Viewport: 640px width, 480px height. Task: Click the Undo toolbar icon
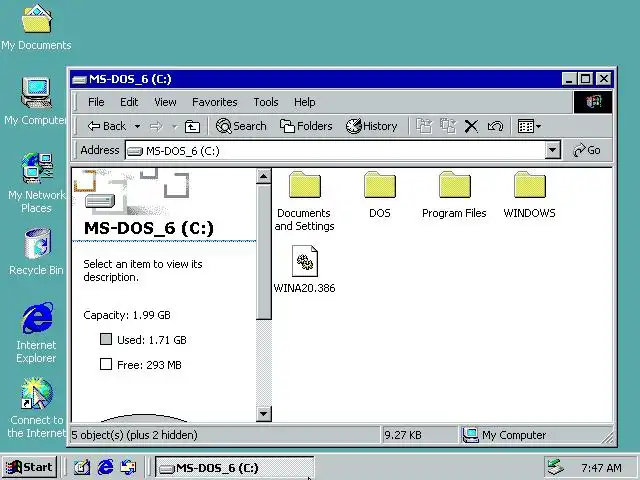coord(495,126)
